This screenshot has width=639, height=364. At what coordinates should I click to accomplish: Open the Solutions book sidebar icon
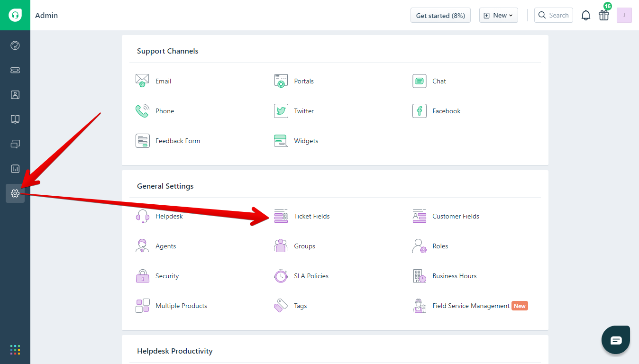pyautogui.click(x=15, y=119)
